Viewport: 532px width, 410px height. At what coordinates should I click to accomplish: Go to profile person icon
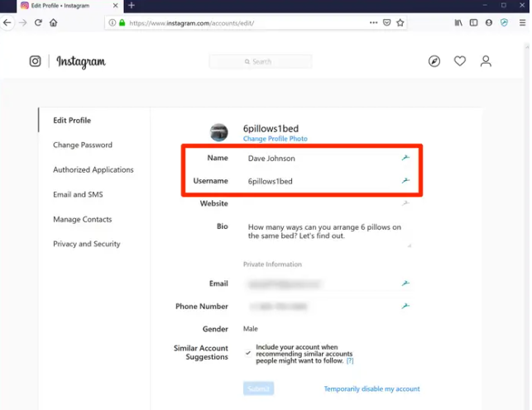pyautogui.click(x=486, y=61)
